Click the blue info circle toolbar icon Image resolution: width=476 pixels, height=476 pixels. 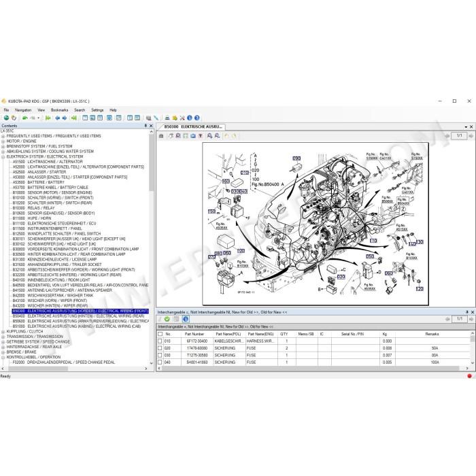(x=190, y=118)
